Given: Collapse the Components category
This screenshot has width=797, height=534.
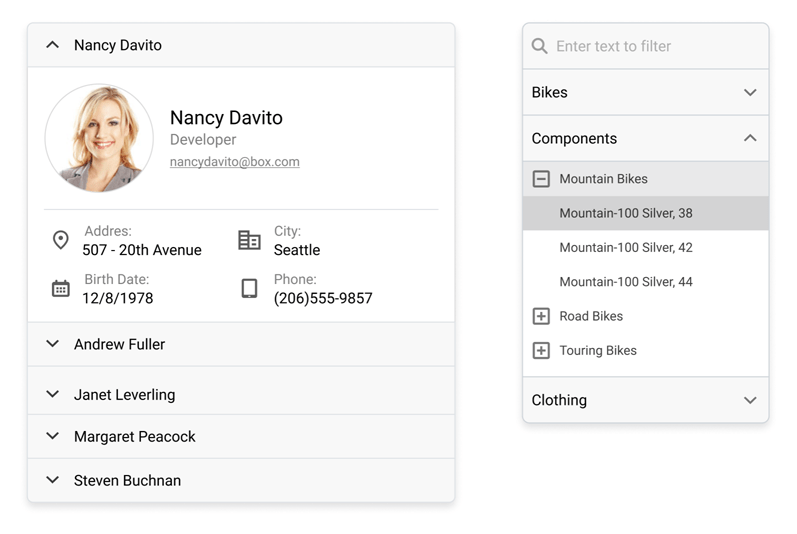Looking at the screenshot, I should 750,138.
